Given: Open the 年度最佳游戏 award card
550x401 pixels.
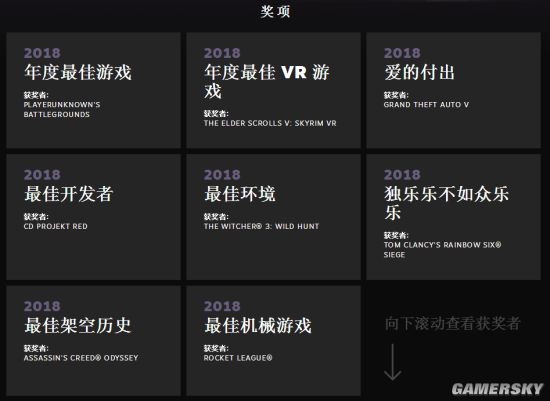Looking at the screenshot, I should 93,90.
